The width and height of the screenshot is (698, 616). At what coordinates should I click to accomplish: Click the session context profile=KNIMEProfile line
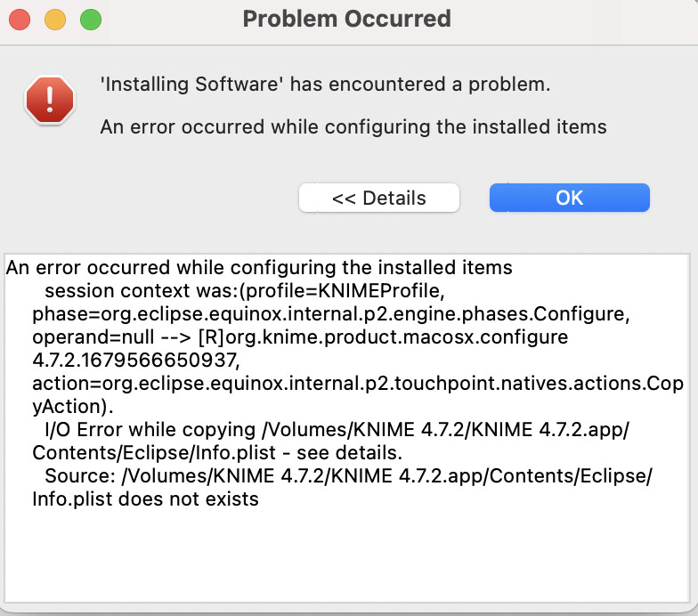(245, 290)
